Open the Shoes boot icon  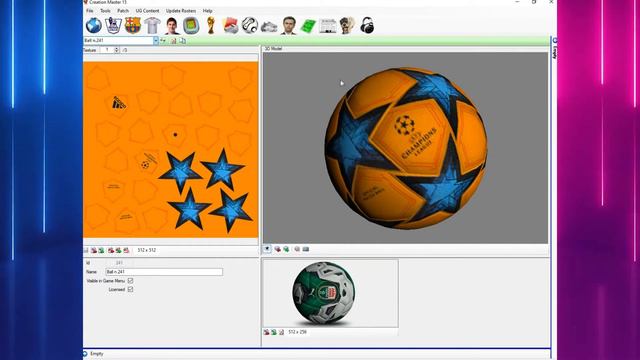pyautogui.click(x=269, y=27)
